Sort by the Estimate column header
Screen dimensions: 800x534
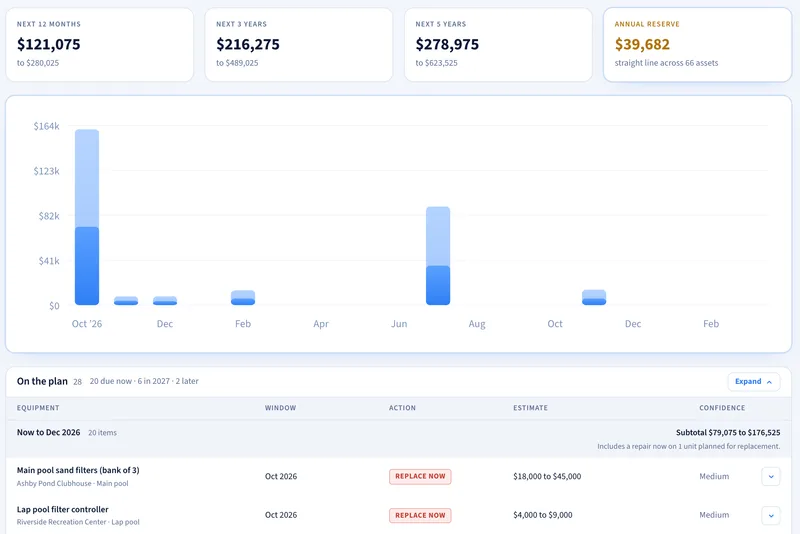tap(531, 408)
